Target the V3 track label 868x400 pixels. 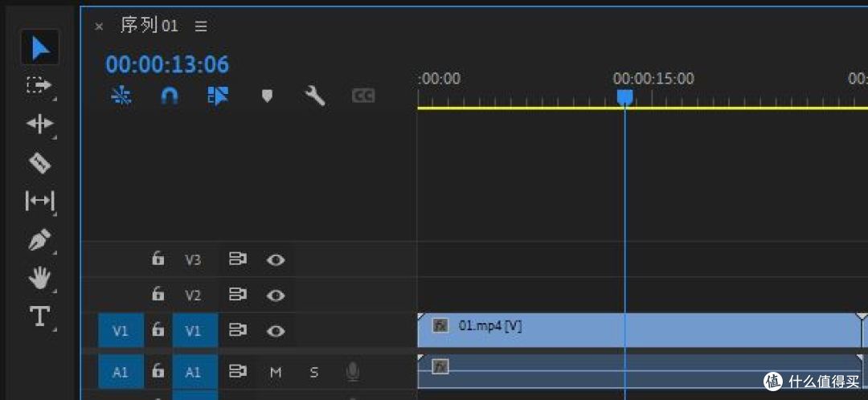click(x=193, y=260)
